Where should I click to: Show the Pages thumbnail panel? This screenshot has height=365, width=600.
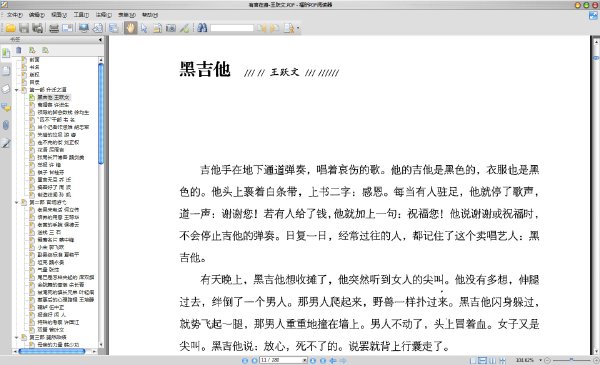pos(6,71)
